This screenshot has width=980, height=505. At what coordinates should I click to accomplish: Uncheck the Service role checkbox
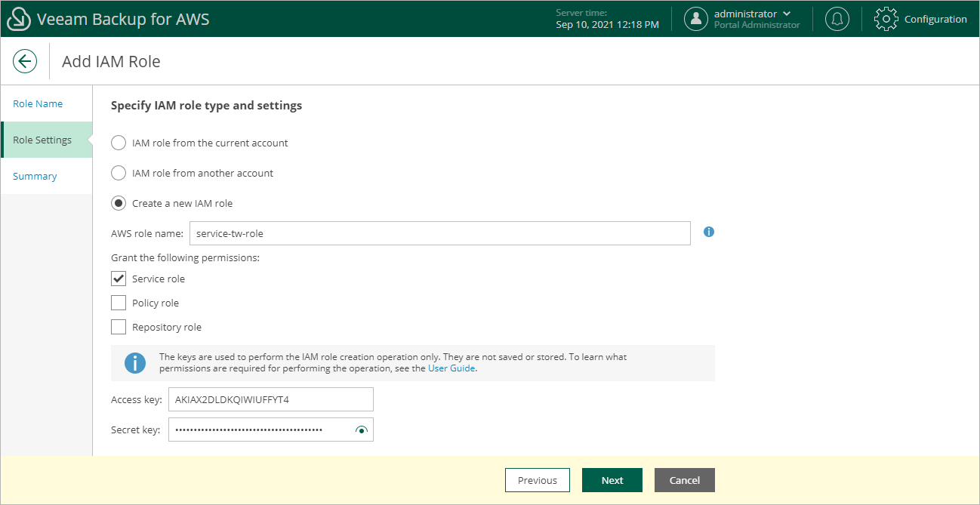(119, 279)
